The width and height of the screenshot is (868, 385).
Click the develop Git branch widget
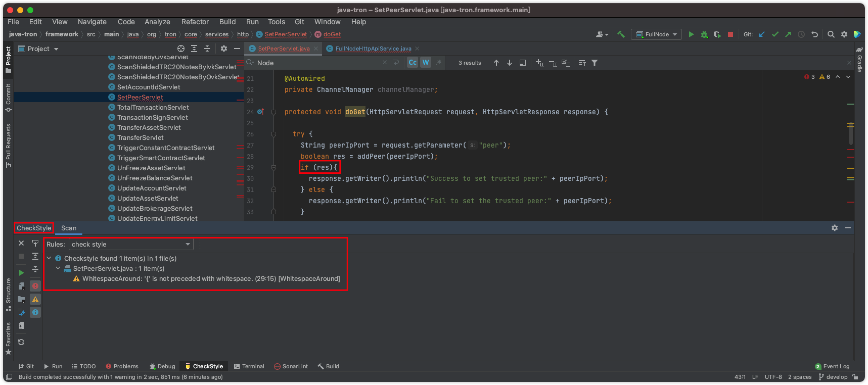click(833, 377)
